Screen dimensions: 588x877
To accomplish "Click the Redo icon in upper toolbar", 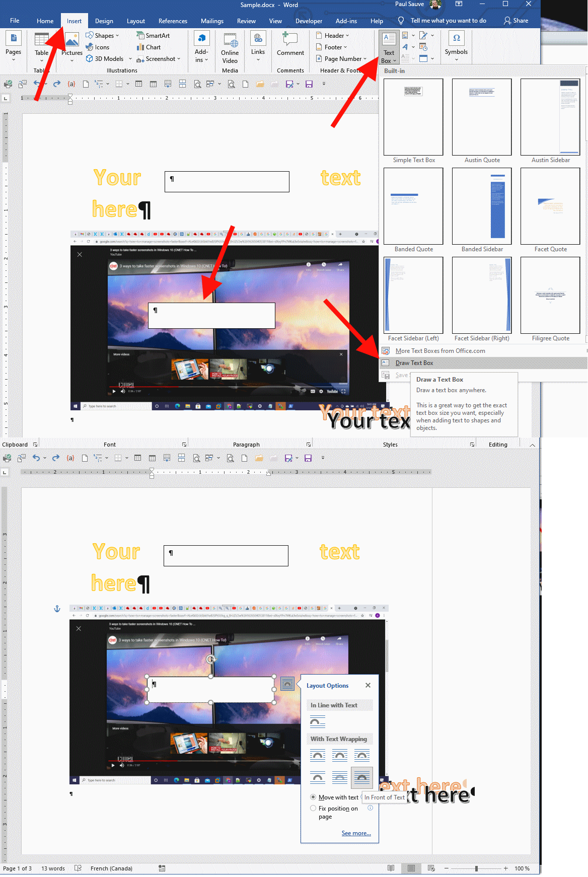I will click(x=57, y=84).
